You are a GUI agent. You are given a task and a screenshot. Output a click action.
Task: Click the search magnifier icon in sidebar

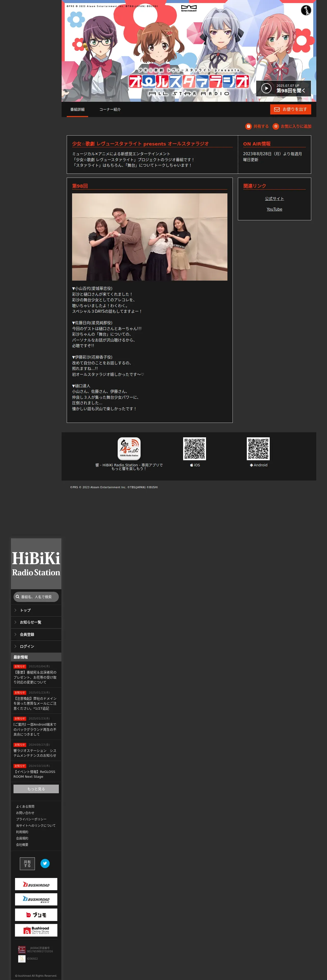coord(18,597)
